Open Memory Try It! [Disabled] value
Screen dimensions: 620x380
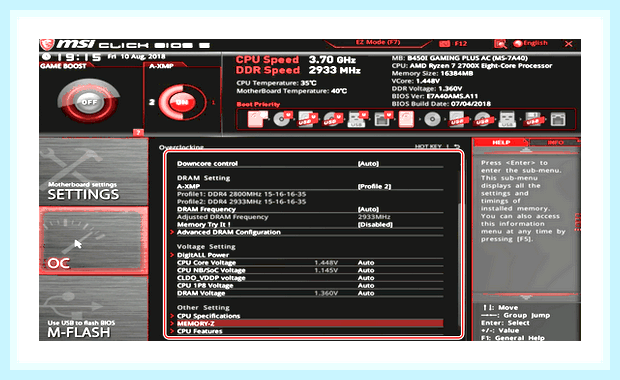pos(375,225)
